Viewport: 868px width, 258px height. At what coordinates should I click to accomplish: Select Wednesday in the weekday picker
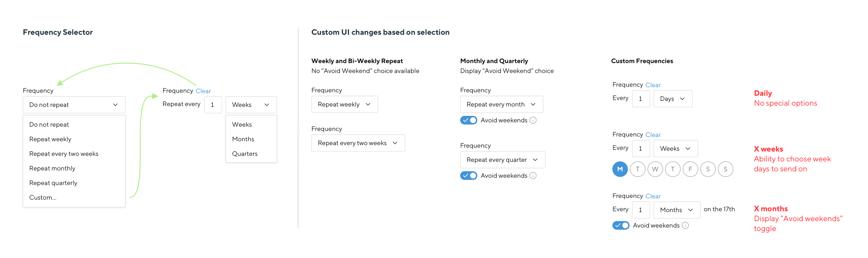[655, 169]
